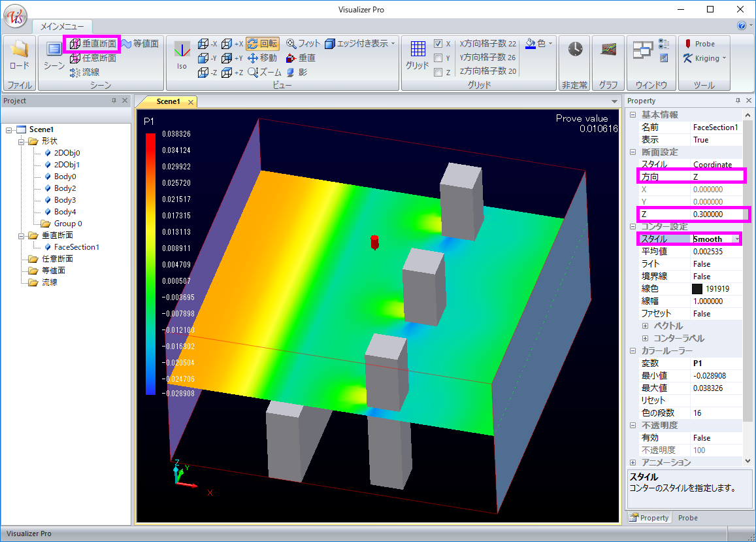Activate the 回転 rotate tool

[263, 44]
